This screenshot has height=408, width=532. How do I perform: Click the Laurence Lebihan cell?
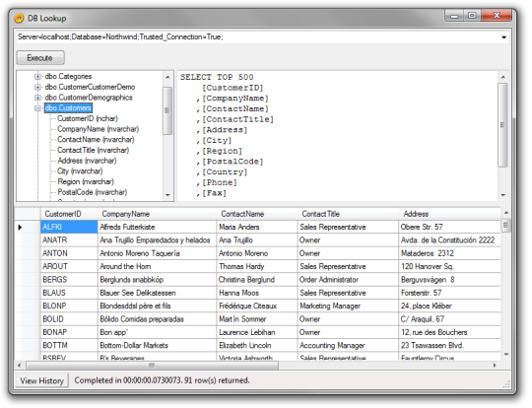[x=257, y=333]
